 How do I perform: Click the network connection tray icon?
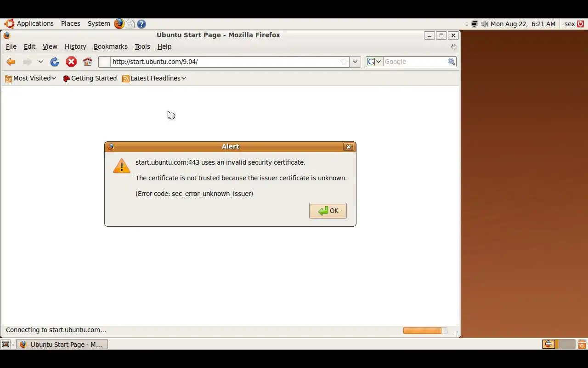coord(475,24)
